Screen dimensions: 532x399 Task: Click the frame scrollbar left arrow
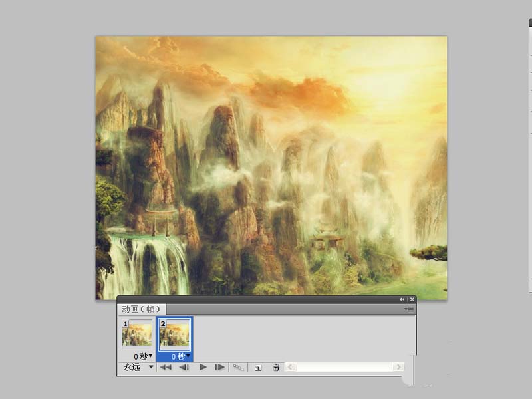tap(291, 367)
